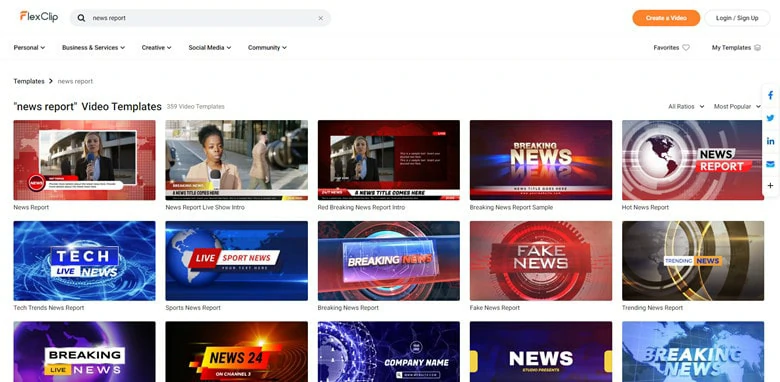780x382 pixels.
Task: Click the search magnifier icon
Action: [x=81, y=18]
